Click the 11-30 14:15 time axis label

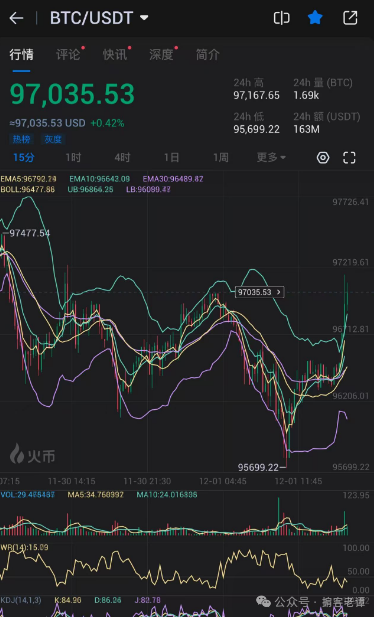coord(72,481)
